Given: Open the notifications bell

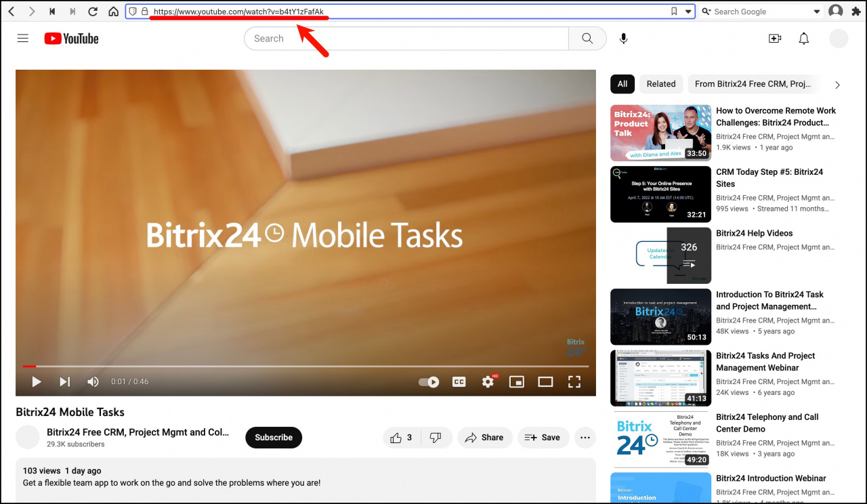Looking at the screenshot, I should tap(804, 39).
